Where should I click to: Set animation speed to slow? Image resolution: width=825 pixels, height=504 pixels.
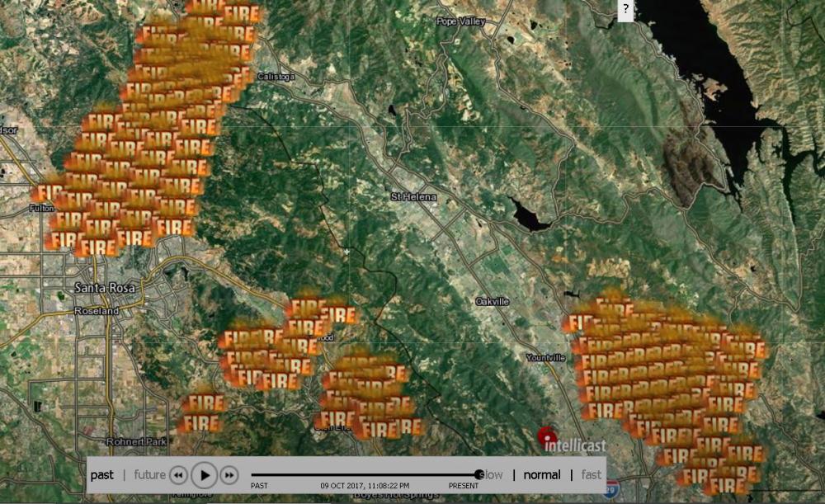coord(492,475)
